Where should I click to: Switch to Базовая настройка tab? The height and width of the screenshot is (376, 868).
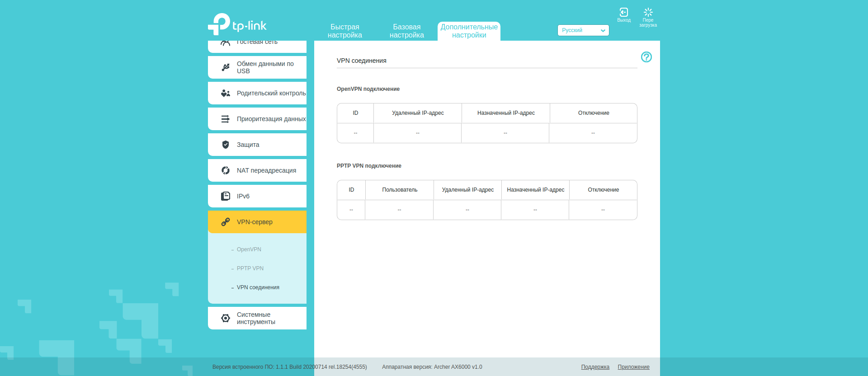(406, 31)
